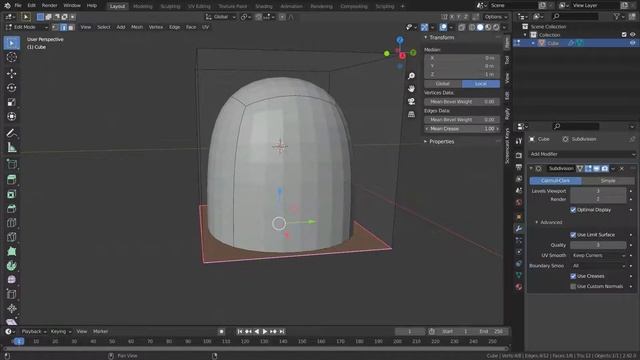The width and height of the screenshot is (640, 360).
Task: Switch to the Modeling workspace tab
Action: click(142, 6)
